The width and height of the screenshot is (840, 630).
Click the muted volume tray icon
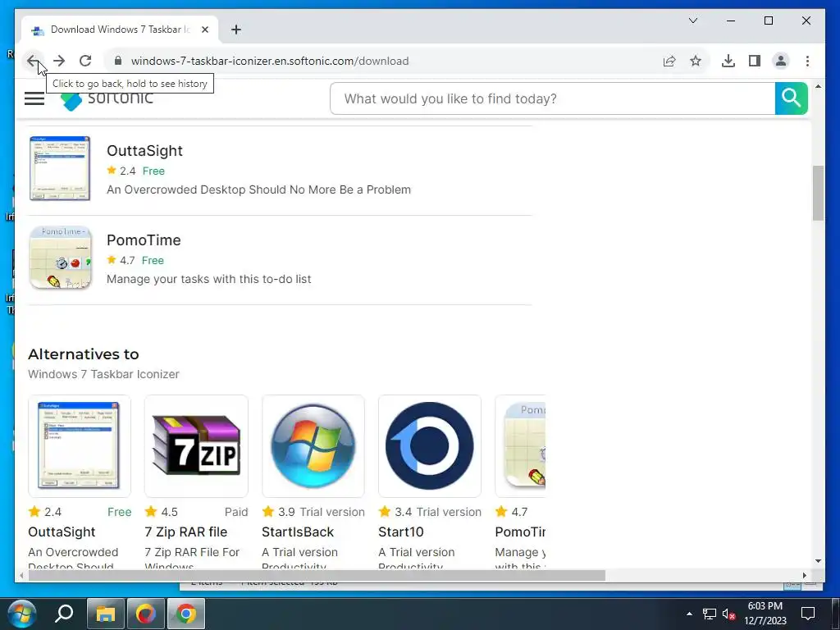pos(728,614)
